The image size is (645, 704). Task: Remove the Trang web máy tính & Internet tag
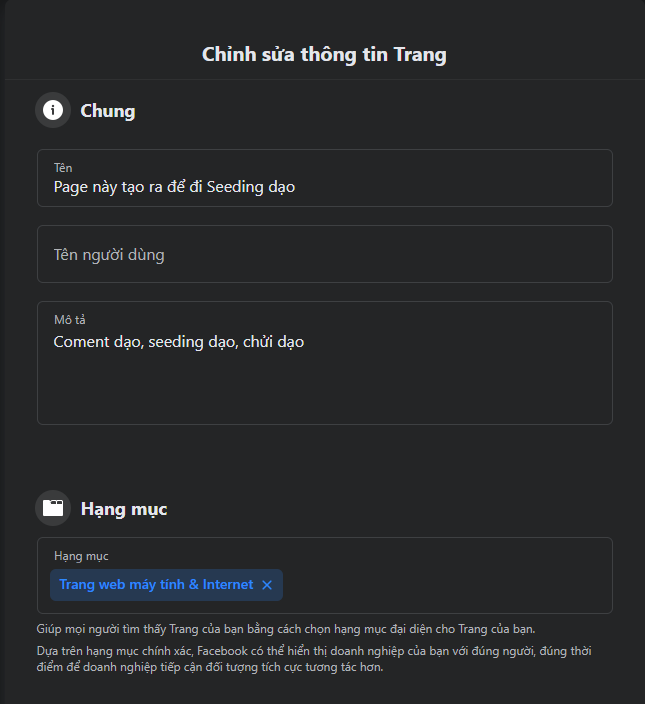click(x=267, y=585)
